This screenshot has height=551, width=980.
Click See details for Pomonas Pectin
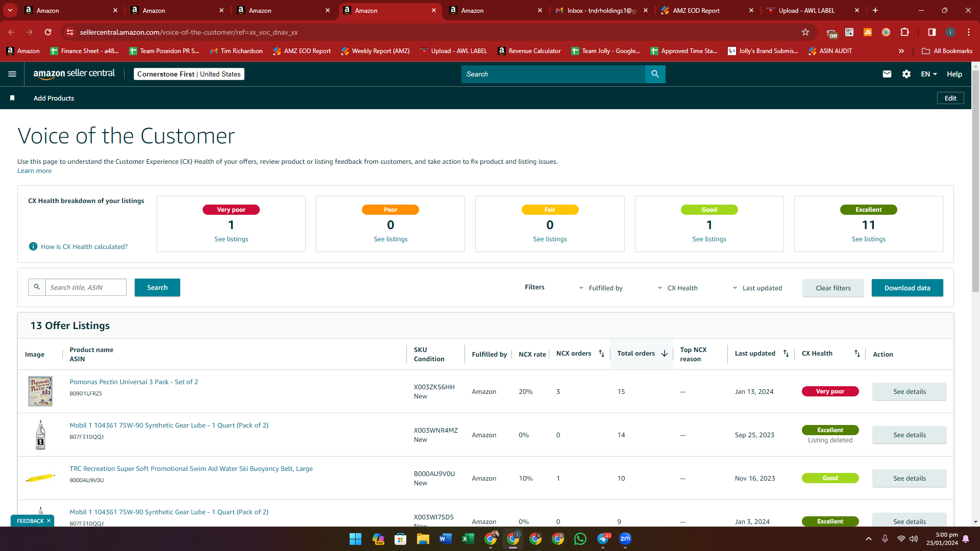click(909, 391)
